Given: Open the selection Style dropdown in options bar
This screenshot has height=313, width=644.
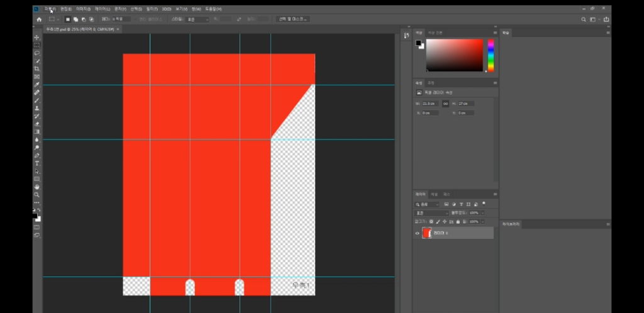Looking at the screenshot, I should [x=197, y=19].
